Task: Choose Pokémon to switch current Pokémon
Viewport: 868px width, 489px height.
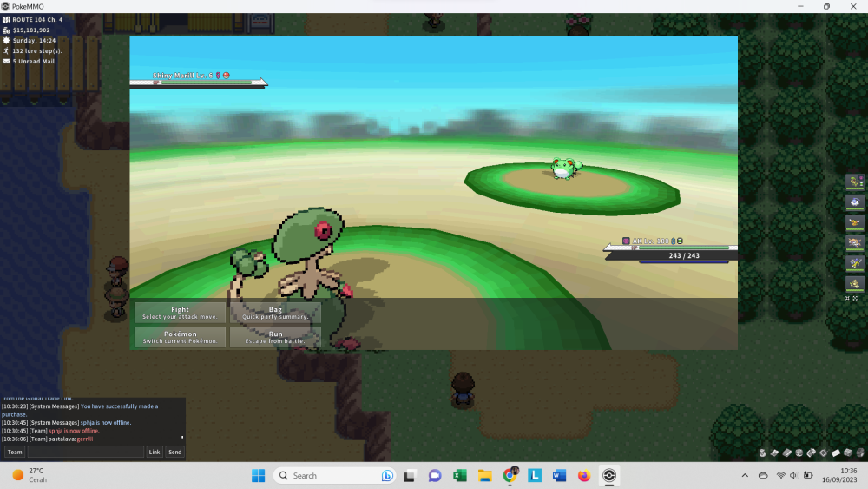Action: point(180,337)
